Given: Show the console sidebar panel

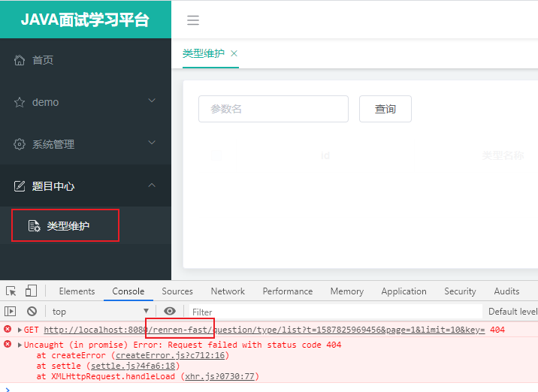Looking at the screenshot, I should pos(11,311).
